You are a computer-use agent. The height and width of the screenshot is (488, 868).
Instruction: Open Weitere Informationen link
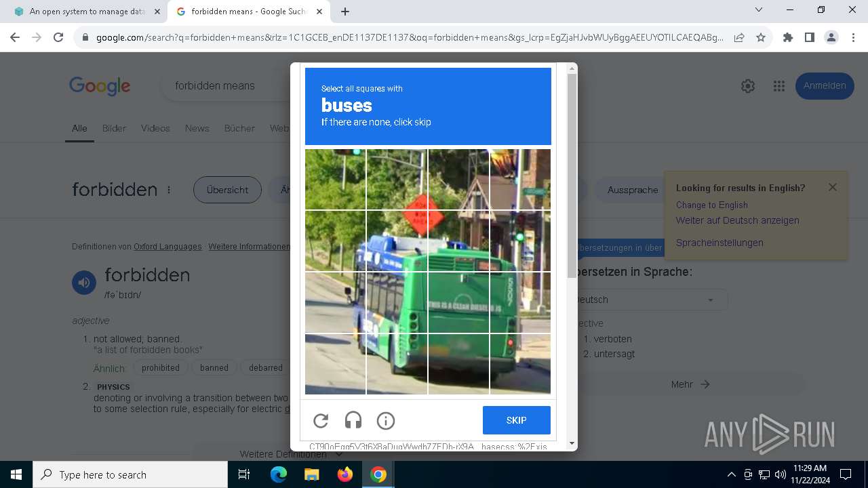pos(250,247)
